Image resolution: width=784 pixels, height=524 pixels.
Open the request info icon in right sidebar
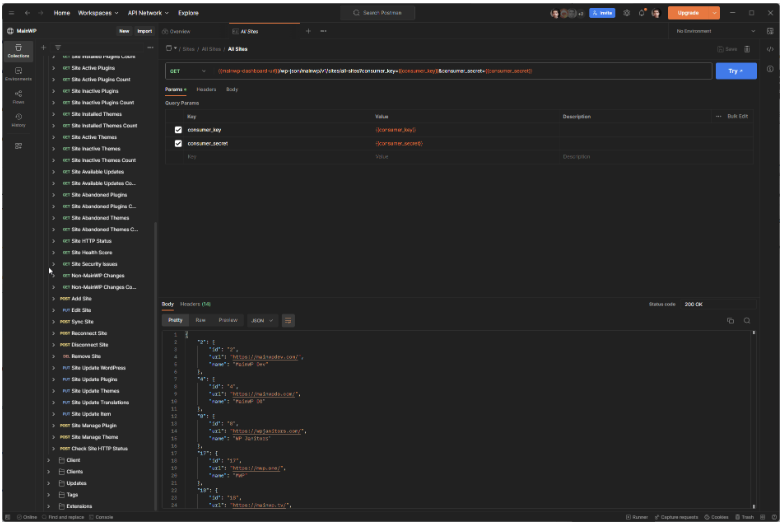(770, 69)
